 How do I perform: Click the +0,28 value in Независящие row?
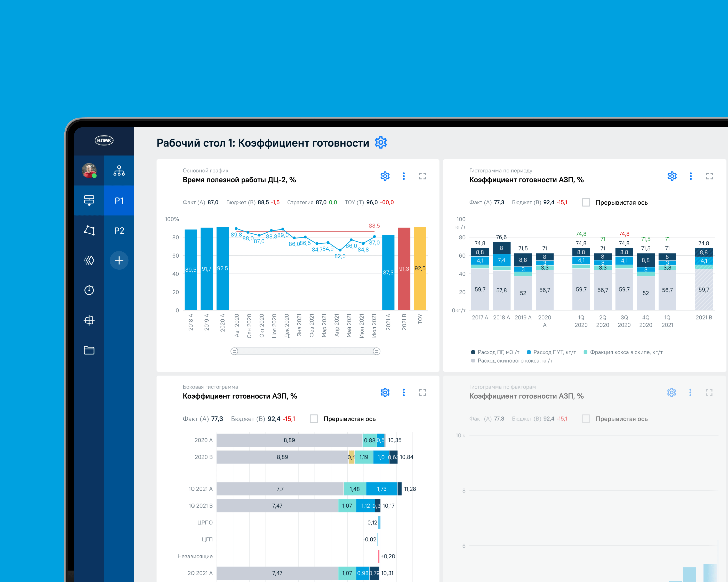click(388, 556)
